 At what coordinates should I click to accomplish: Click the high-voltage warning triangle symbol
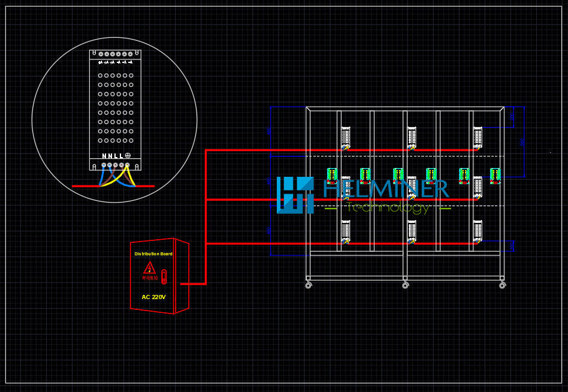pos(149,268)
